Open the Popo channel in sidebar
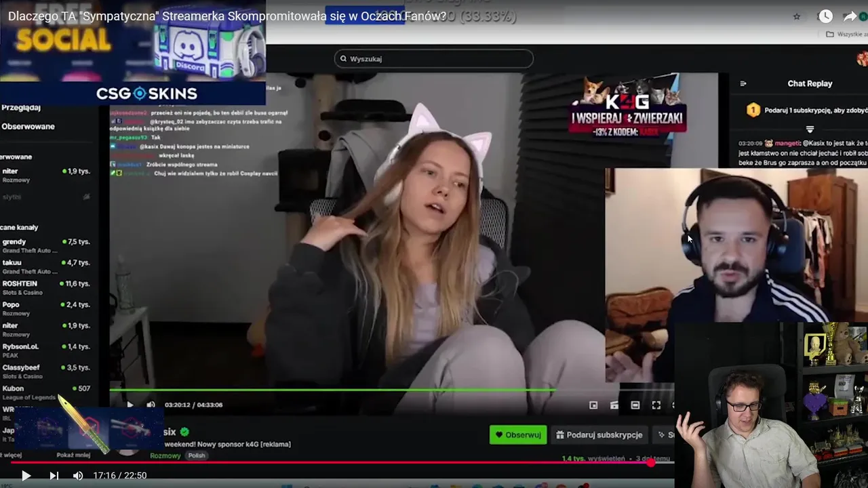This screenshot has height=488, width=868. pyautogui.click(x=46, y=308)
